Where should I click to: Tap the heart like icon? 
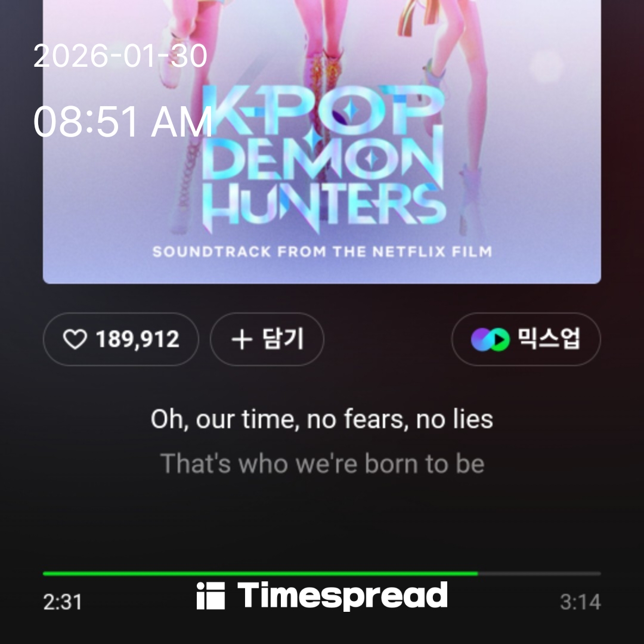(x=75, y=339)
